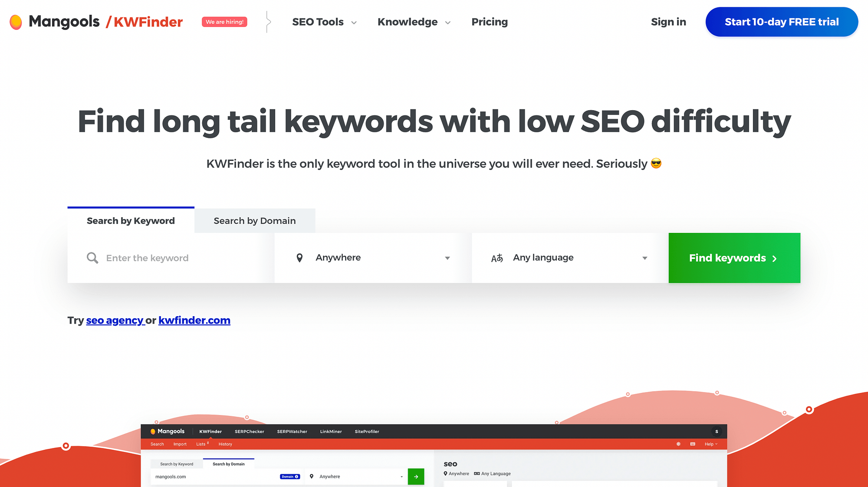Click the kwfinder.com hyperlink
This screenshot has height=487, width=868.
coord(194,320)
